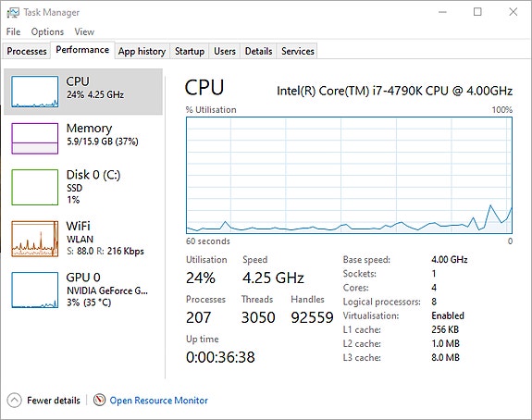This screenshot has width=532, height=420.
Task: Click the CPU utilisation graph area
Action: (349, 175)
